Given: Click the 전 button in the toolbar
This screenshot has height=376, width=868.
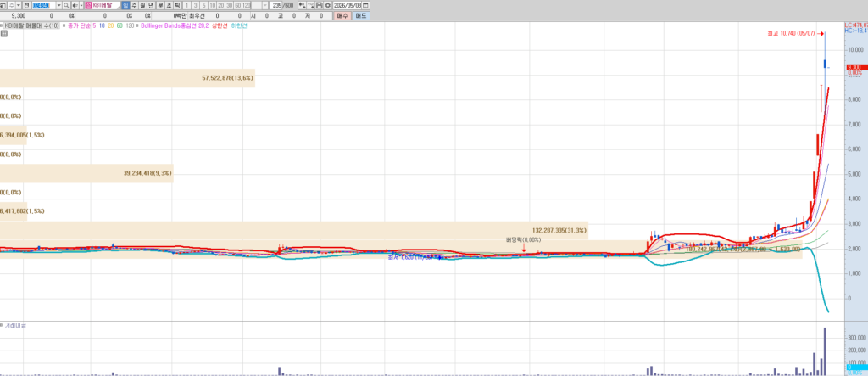Looking at the screenshot, I should tap(26, 5).
